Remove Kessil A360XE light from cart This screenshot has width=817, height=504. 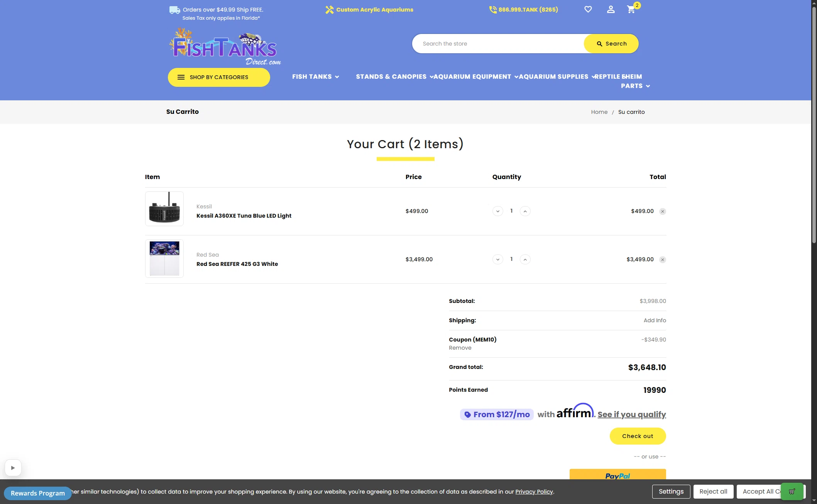[663, 211]
